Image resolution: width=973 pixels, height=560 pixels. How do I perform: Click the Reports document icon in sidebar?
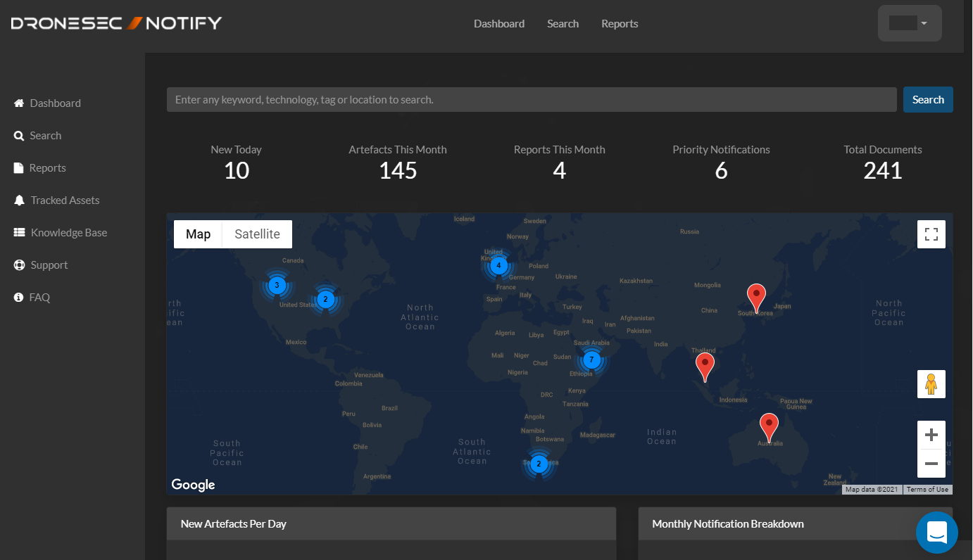pyautogui.click(x=18, y=168)
